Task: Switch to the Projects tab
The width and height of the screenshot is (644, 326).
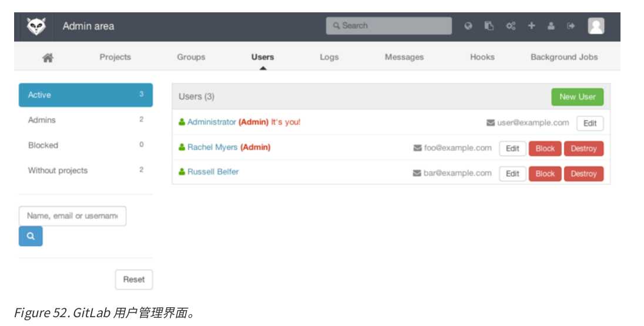Action: point(115,57)
